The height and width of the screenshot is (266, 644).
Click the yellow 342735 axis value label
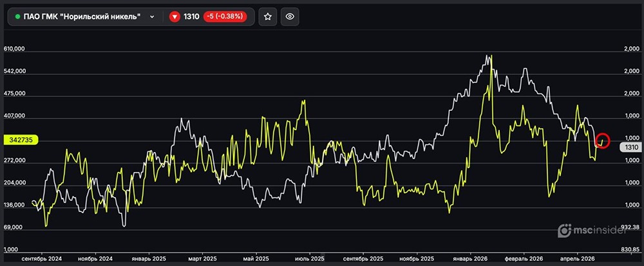[x=21, y=140]
